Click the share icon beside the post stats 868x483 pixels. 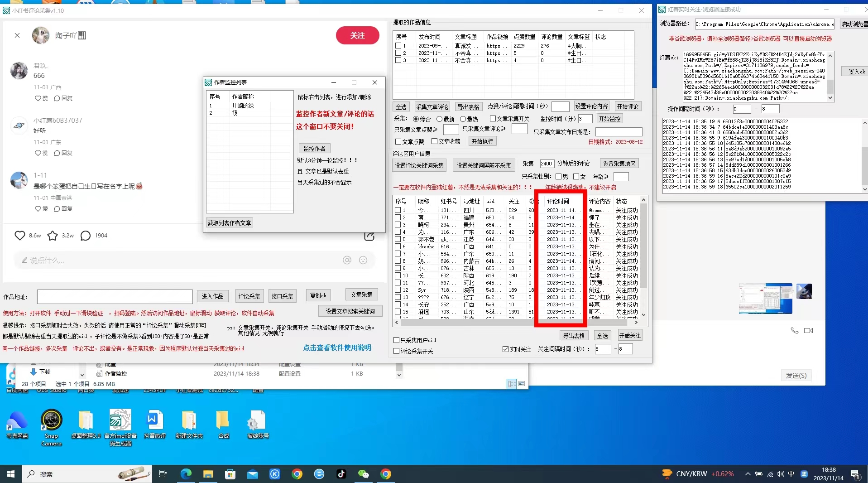tap(369, 236)
